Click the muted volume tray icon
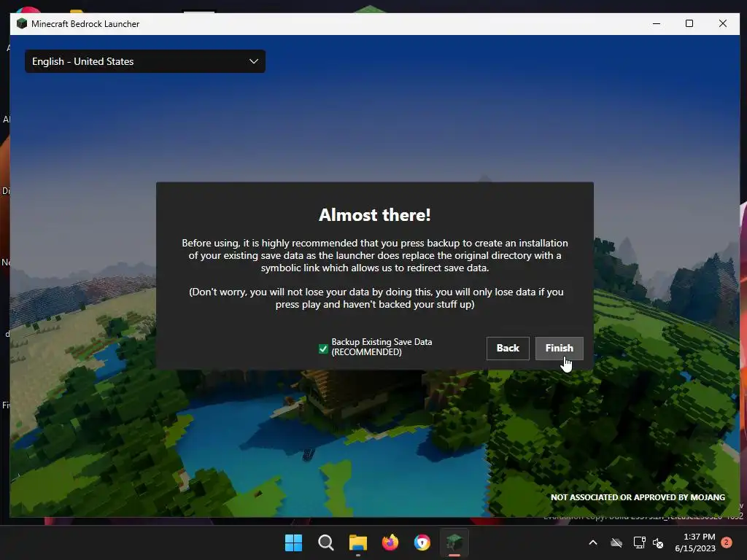The image size is (747, 560). pyautogui.click(x=658, y=542)
